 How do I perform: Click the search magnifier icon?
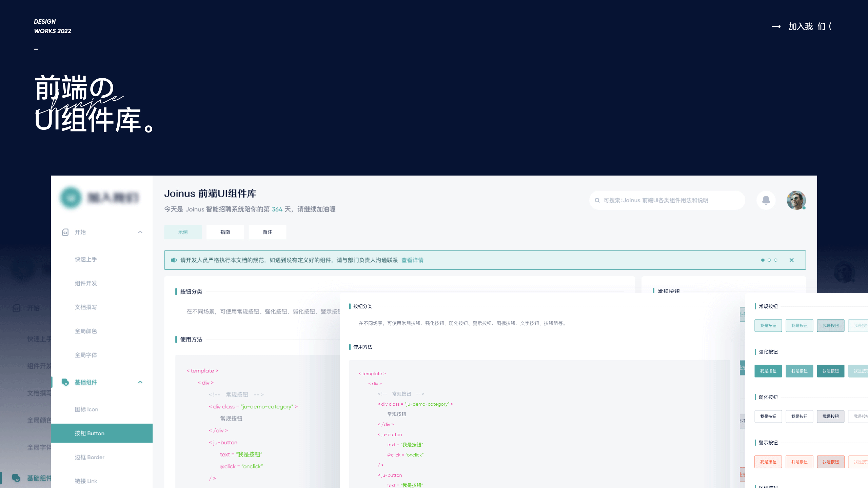597,200
